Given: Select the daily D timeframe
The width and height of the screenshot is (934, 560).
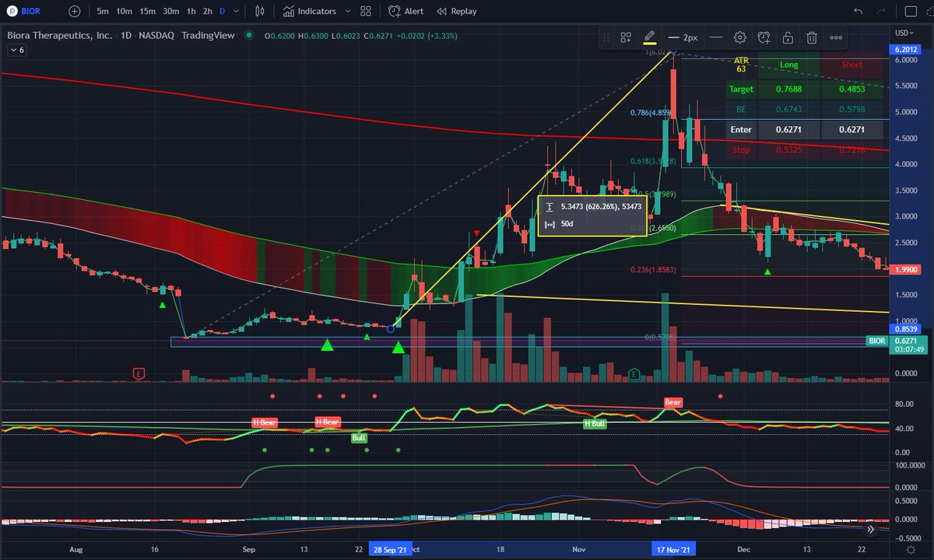Looking at the screenshot, I should tap(222, 12).
